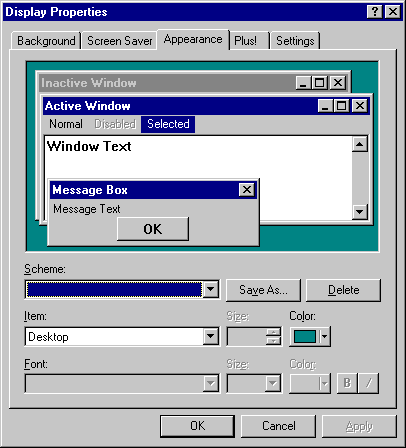Increase Item size with spinner up arrow
Image resolution: width=406 pixels, height=448 pixels.
(273, 332)
